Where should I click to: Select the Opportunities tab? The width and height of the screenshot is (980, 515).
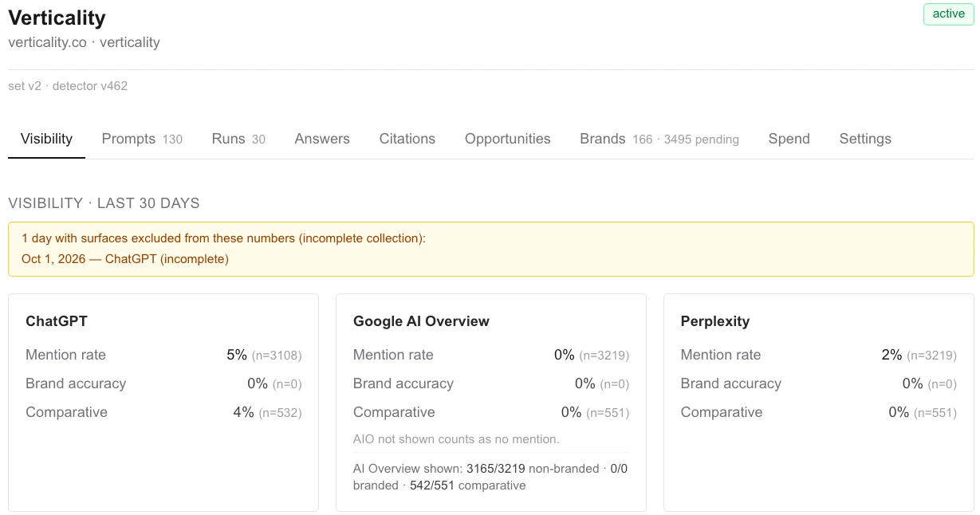click(508, 139)
